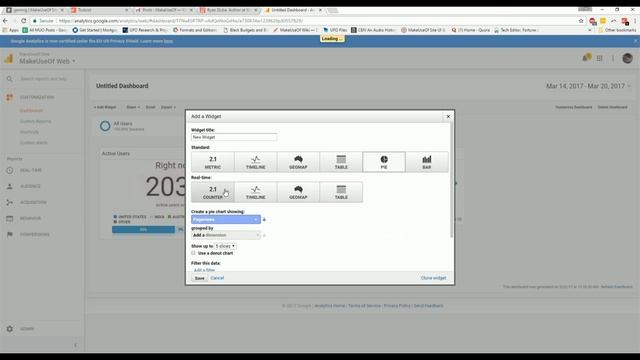
Task: Click Delete Dashboard link
Action: coord(612,107)
